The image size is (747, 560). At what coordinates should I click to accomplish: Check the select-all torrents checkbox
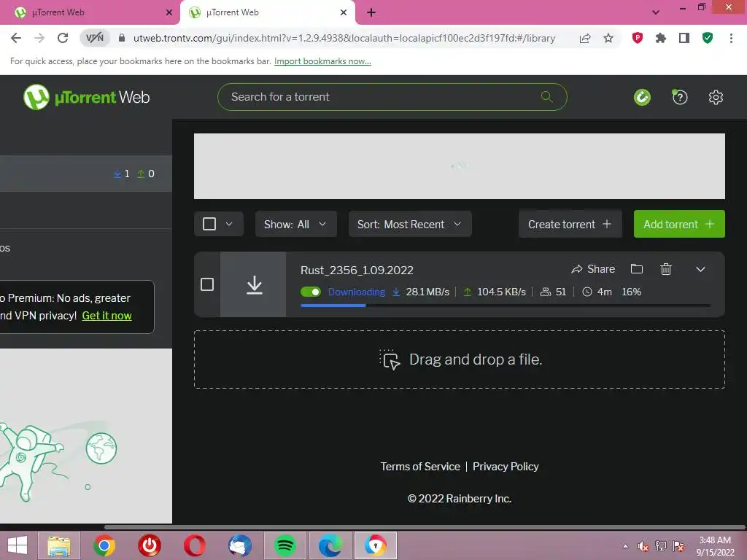click(x=209, y=224)
